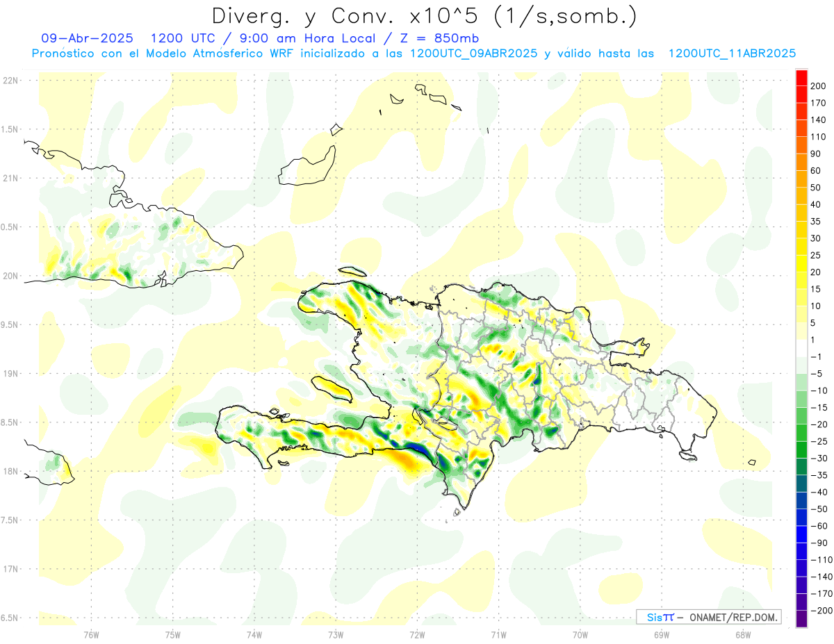Click the latitude label '17N'
Image resolution: width=834 pixels, height=644 pixels.
[x=10, y=569]
